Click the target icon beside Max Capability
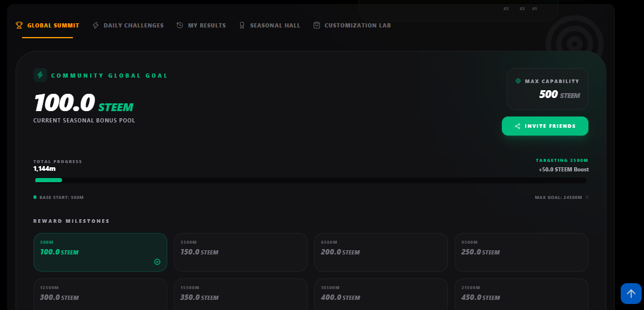644x310 pixels. [x=518, y=81]
